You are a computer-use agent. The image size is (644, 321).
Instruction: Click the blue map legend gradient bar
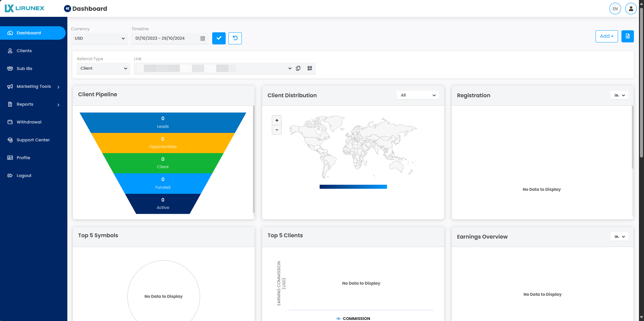(353, 187)
